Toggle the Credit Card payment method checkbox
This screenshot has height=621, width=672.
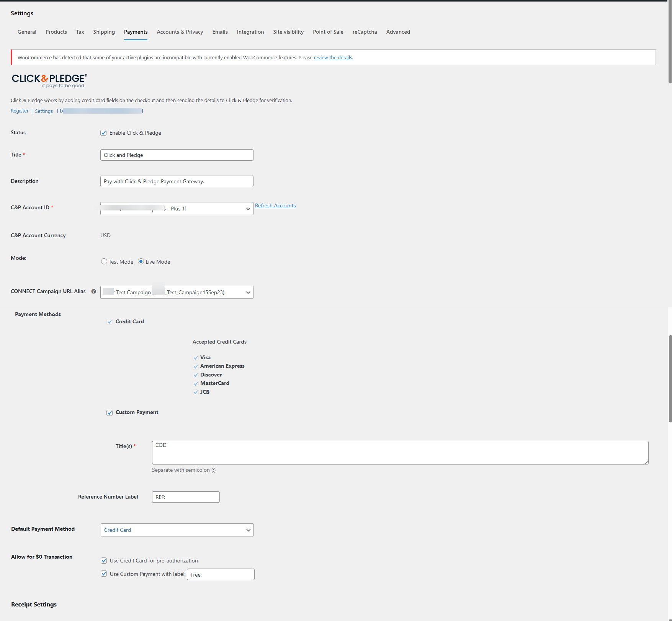click(110, 322)
